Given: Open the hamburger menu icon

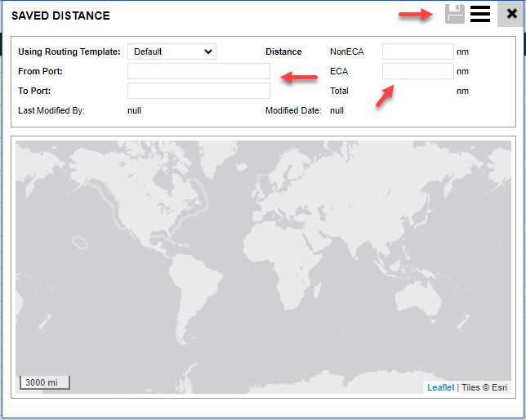Looking at the screenshot, I should [480, 14].
